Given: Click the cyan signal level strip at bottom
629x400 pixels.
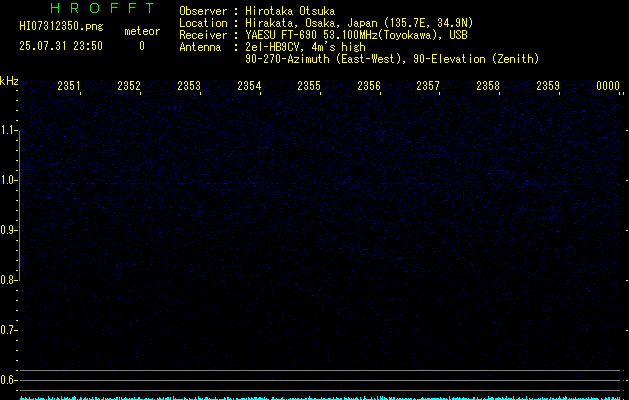Looking at the screenshot, I should click(x=314, y=396).
